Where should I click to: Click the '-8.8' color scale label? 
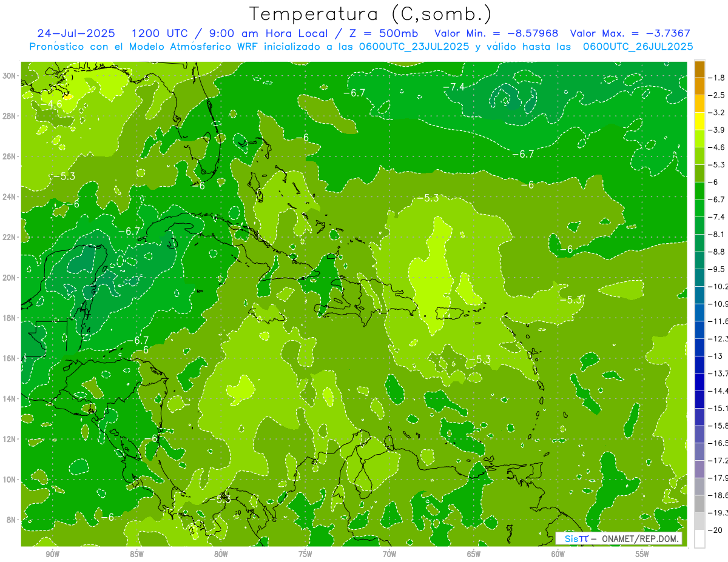717,252
